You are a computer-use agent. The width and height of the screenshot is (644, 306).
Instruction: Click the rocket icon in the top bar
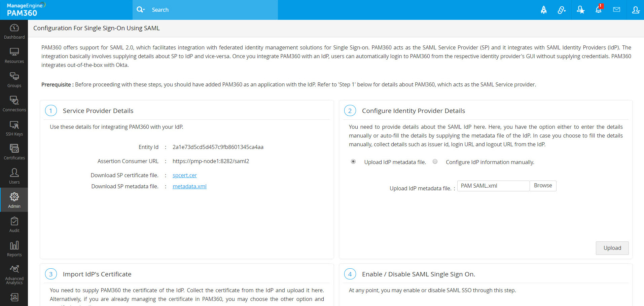click(544, 10)
